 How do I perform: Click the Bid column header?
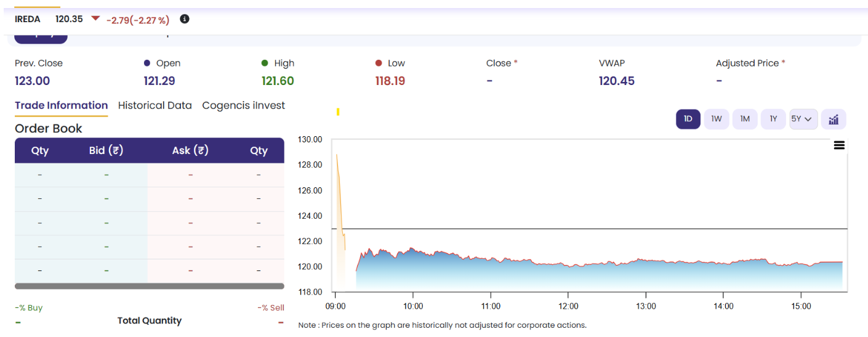(x=106, y=150)
